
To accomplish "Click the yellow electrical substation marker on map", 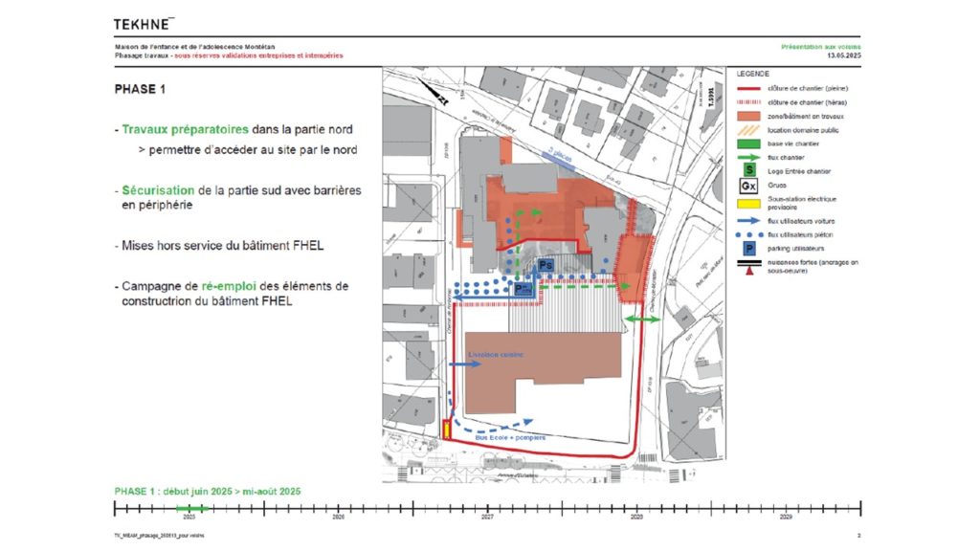I will [447, 430].
